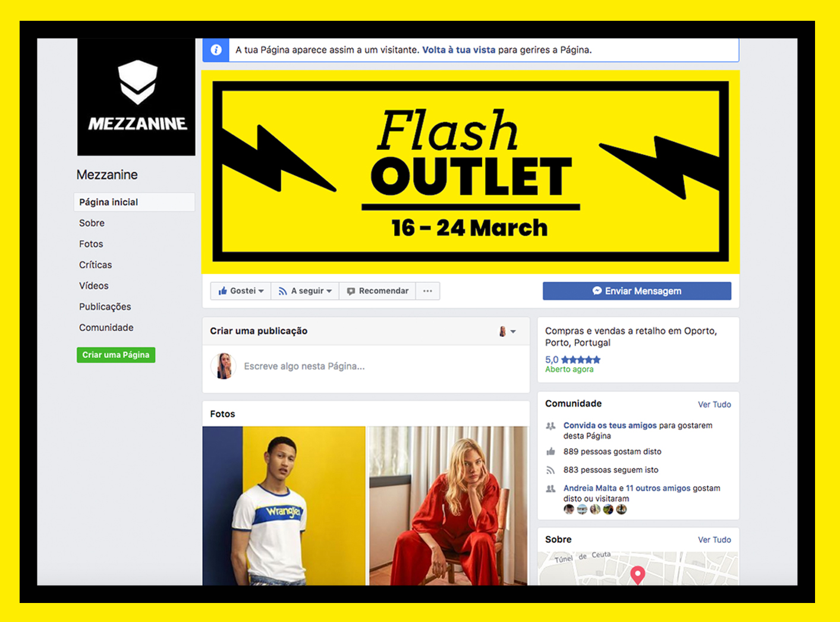Image resolution: width=840 pixels, height=622 pixels.
Task: Click the Recomendar button
Action: click(x=377, y=291)
